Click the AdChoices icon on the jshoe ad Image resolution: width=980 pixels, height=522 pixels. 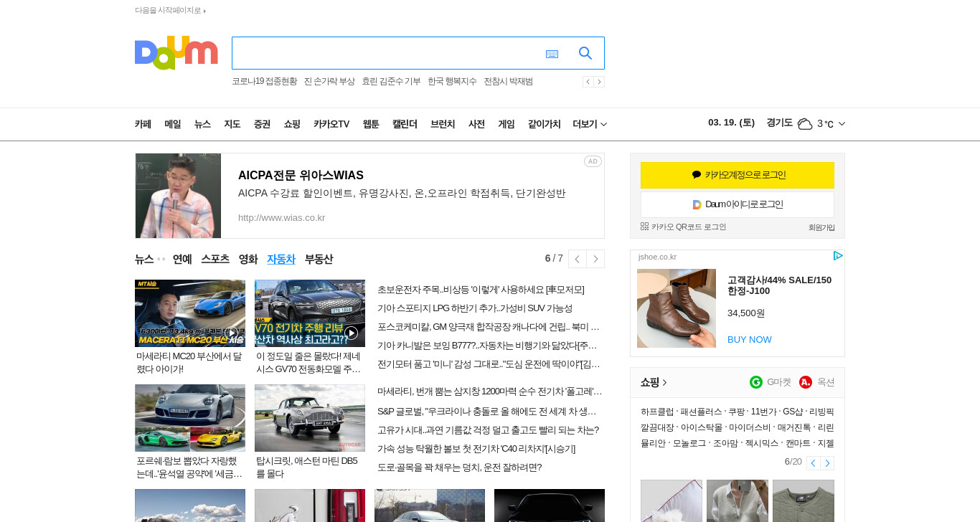(x=837, y=256)
